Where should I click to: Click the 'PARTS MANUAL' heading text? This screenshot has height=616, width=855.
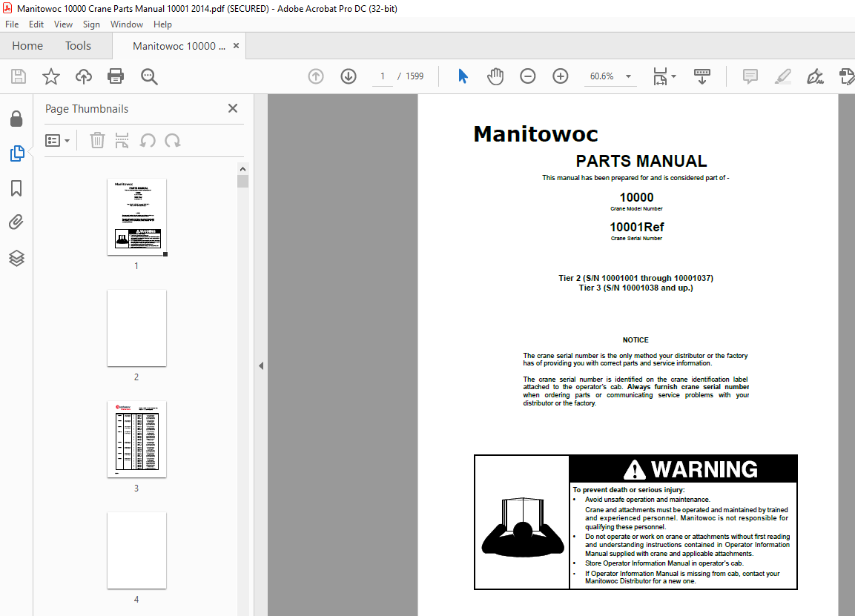click(x=641, y=162)
